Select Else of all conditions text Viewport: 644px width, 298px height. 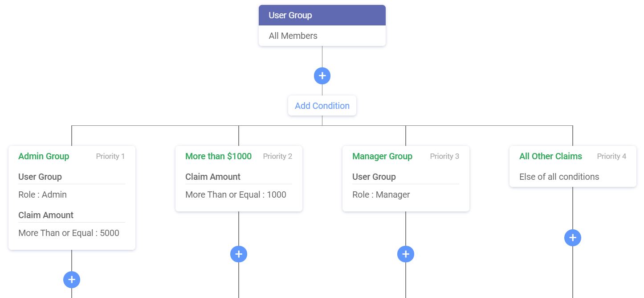[559, 177]
